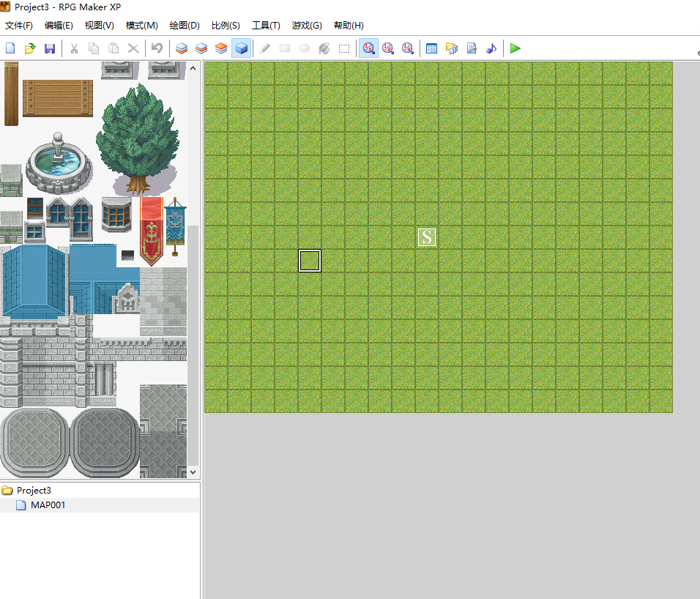The image size is (700, 599).
Task: Click the New Project icon
Action: click(10, 48)
